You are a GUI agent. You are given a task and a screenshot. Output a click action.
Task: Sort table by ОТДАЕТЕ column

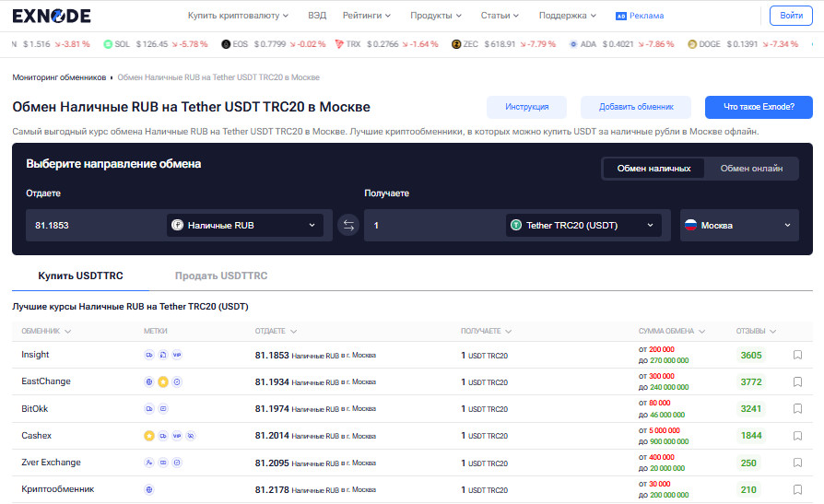(276, 332)
